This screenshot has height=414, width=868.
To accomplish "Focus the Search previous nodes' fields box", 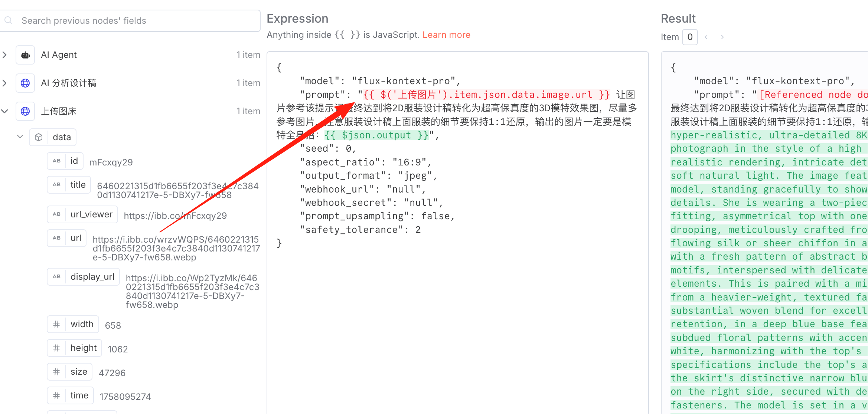I will (x=130, y=21).
